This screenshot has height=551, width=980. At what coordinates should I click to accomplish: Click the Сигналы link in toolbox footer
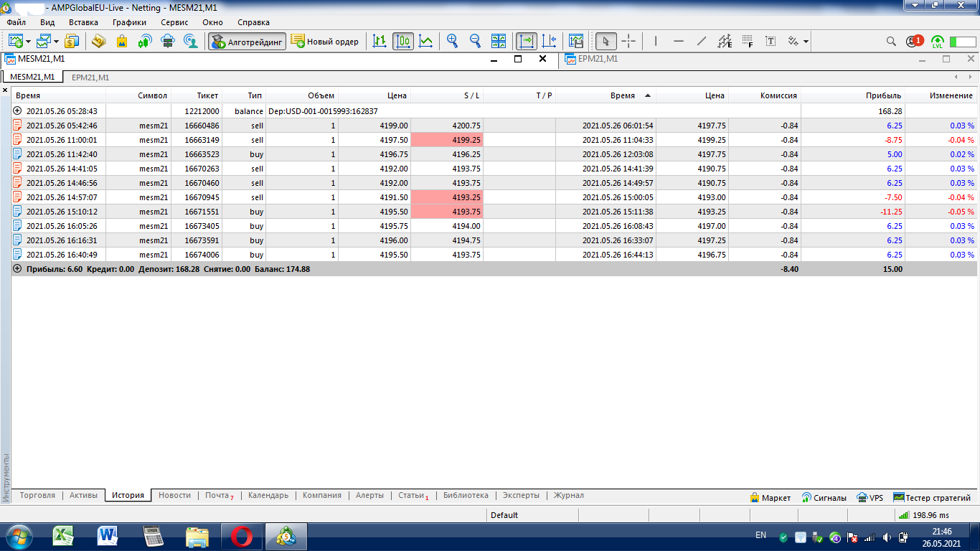[824, 497]
